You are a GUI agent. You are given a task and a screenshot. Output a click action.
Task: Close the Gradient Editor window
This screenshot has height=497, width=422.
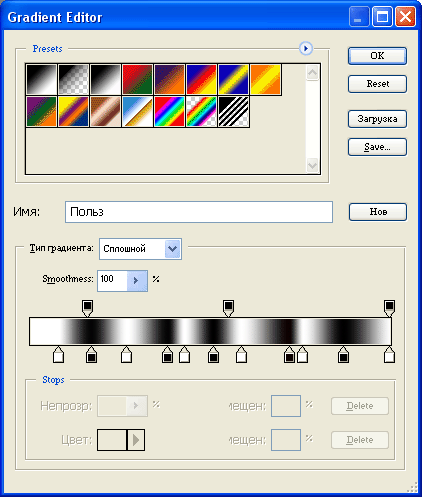pyautogui.click(x=405, y=17)
